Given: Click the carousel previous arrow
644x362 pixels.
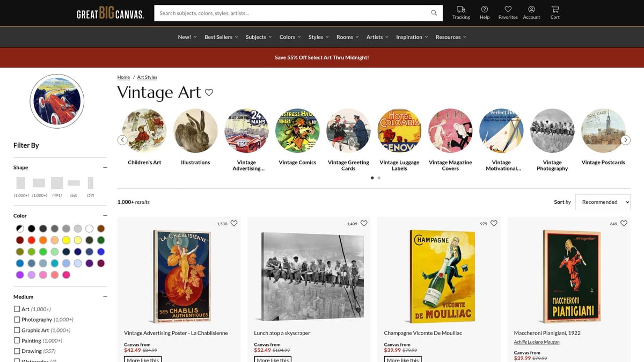Looking at the screenshot, I should point(122,140).
